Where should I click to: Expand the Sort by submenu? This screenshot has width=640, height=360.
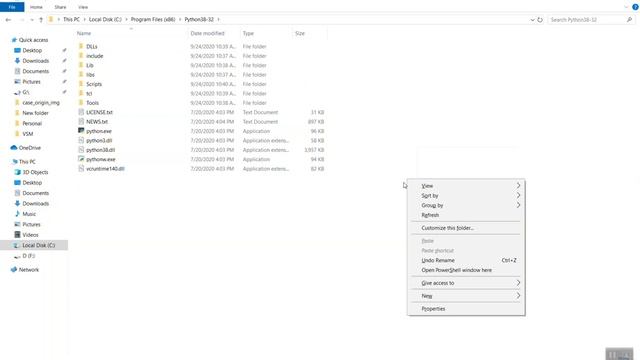466,196
